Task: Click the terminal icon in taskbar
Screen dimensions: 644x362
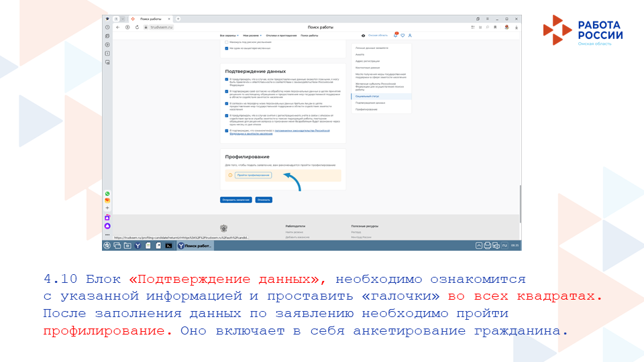Action: (x=168, y=246)
